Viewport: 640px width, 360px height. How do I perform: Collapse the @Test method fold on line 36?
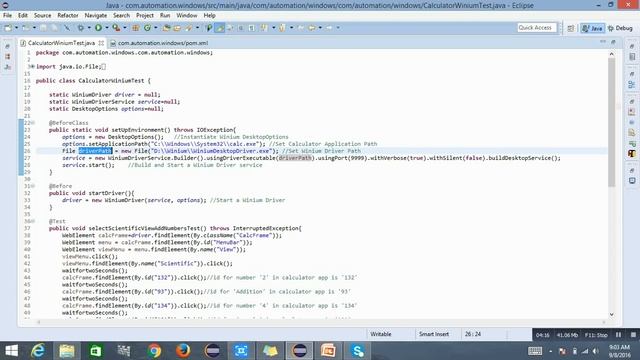point(33,221)
